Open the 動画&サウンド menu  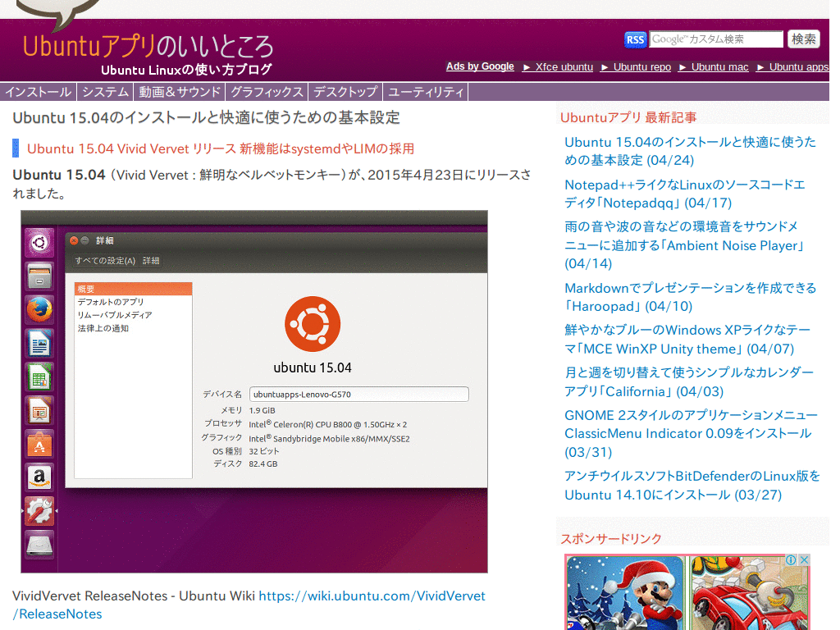[x=180, y=92]
